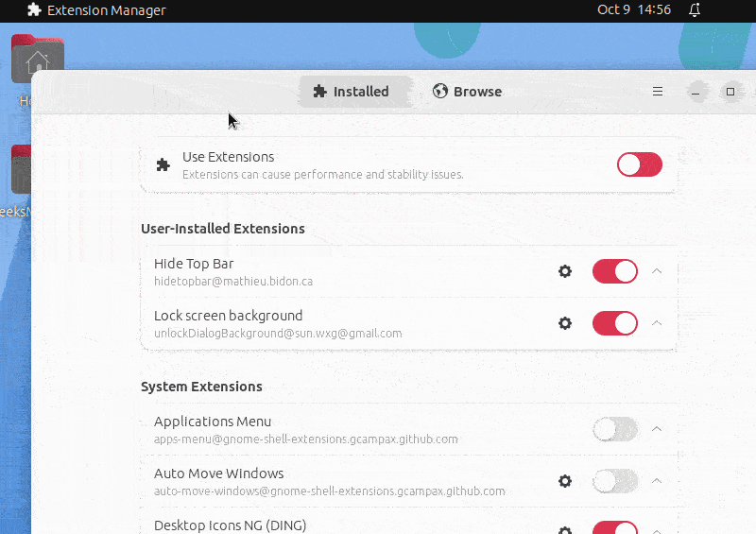Screen dimensions: 756x534
Task: Select the Applications Menu extension name
Action: click(x=212, y=422)
